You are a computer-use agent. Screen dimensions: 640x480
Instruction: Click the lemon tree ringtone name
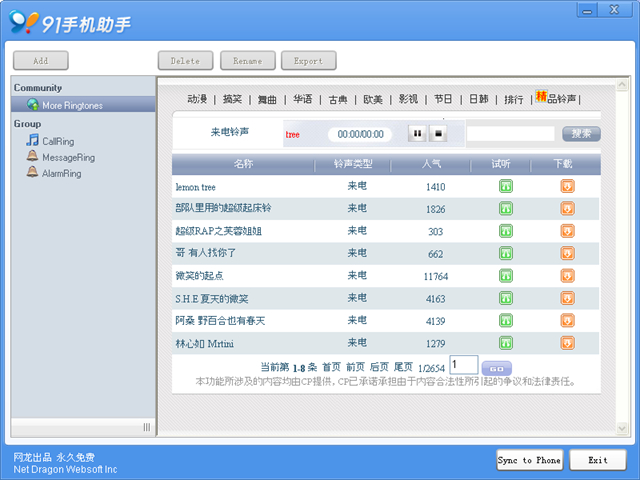[x=196, y=187]
